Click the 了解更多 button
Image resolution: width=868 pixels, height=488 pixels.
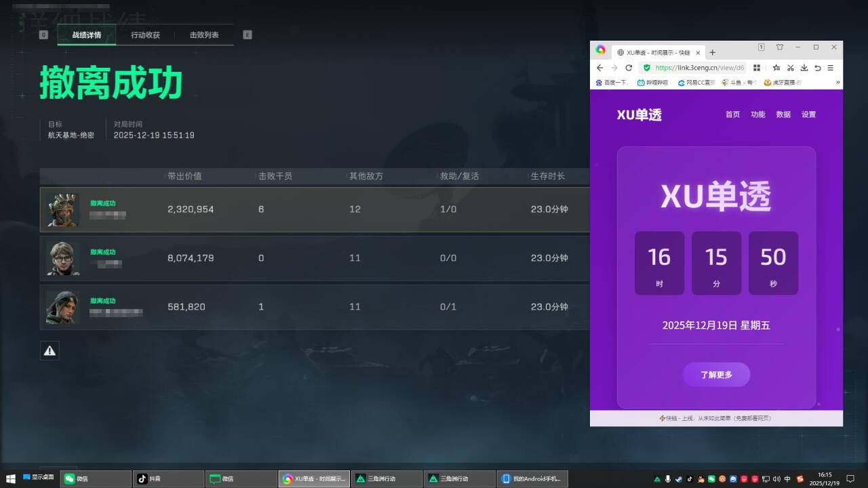coord(716,374)
